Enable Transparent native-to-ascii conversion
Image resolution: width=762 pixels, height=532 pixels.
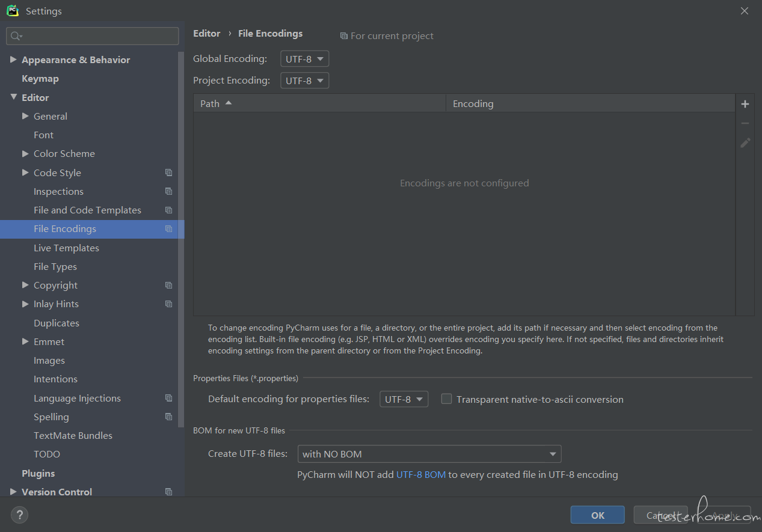(x=446, y=399)
